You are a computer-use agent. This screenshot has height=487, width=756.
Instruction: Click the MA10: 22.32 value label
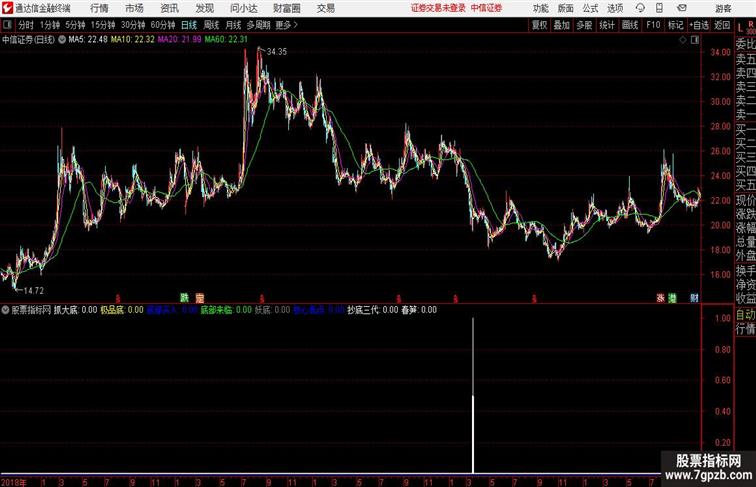click(133, 40)
